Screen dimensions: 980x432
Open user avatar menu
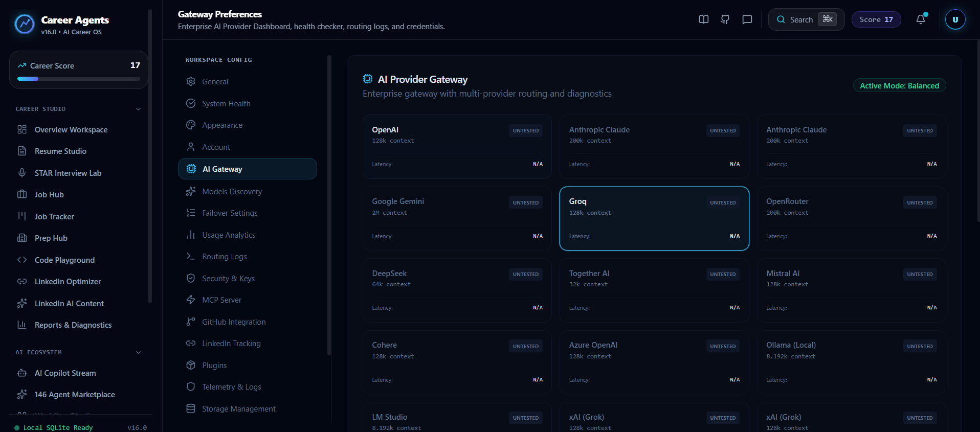[955, 19]
